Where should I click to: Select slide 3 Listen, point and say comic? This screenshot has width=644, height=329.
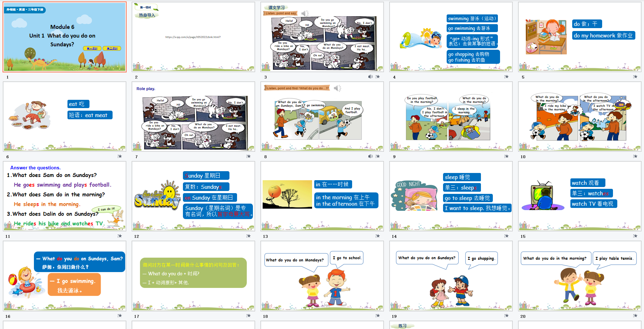pyautogui.click(x=322, y=37)
